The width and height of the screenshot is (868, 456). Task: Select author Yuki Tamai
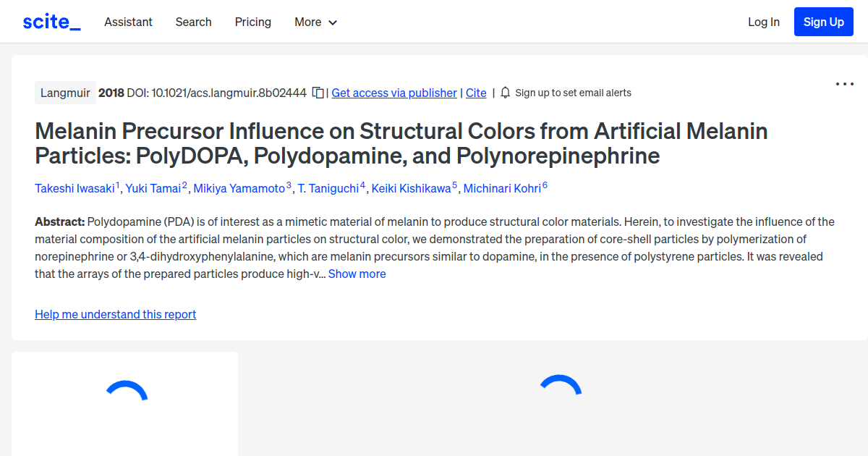click(x=154, y=188)
